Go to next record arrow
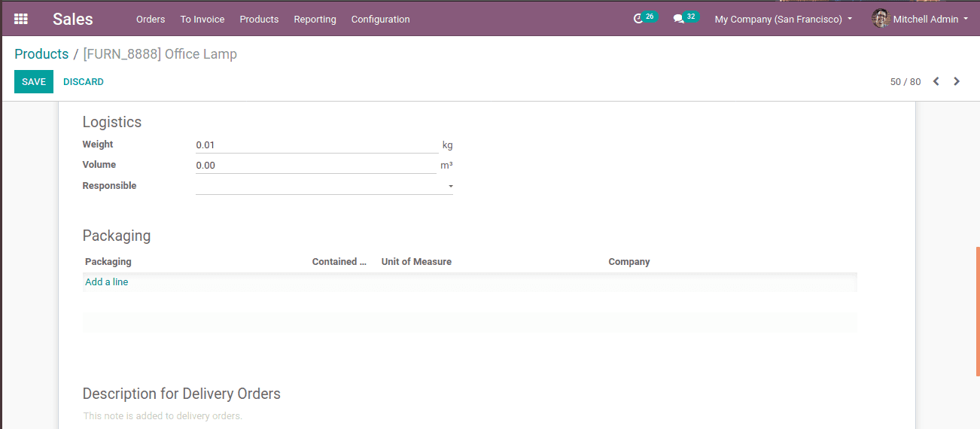Image resolution: width=980 pixels, height=429 pixels. tap(957, 81)
